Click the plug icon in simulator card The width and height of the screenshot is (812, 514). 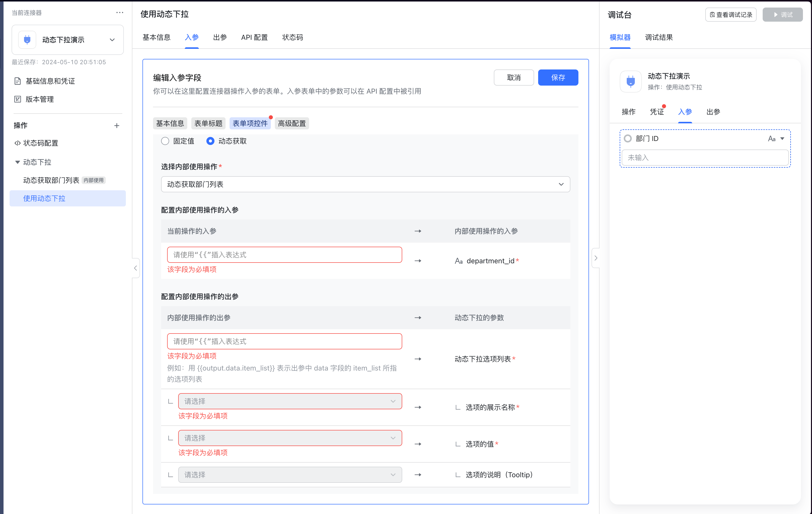(631, 82)
